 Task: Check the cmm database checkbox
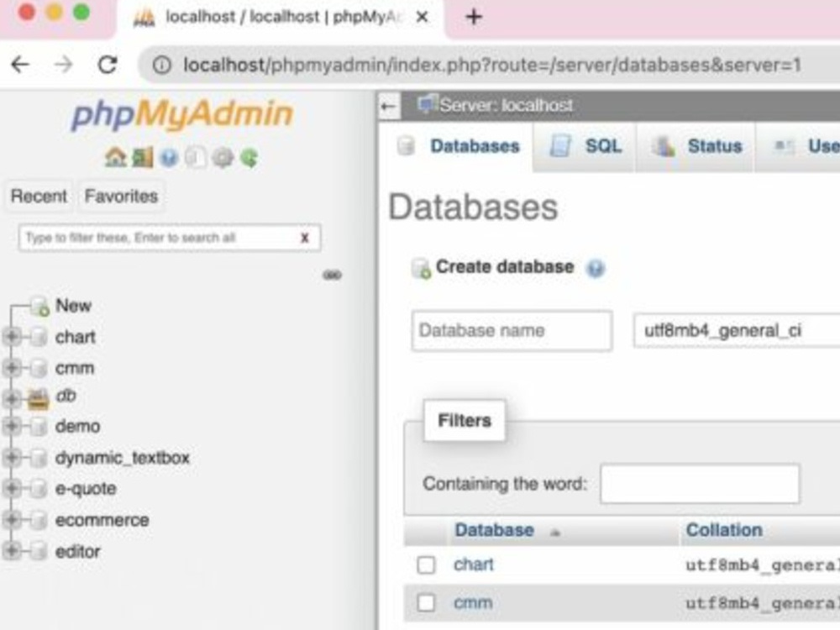pyautogui.click(x=427, y=602)
